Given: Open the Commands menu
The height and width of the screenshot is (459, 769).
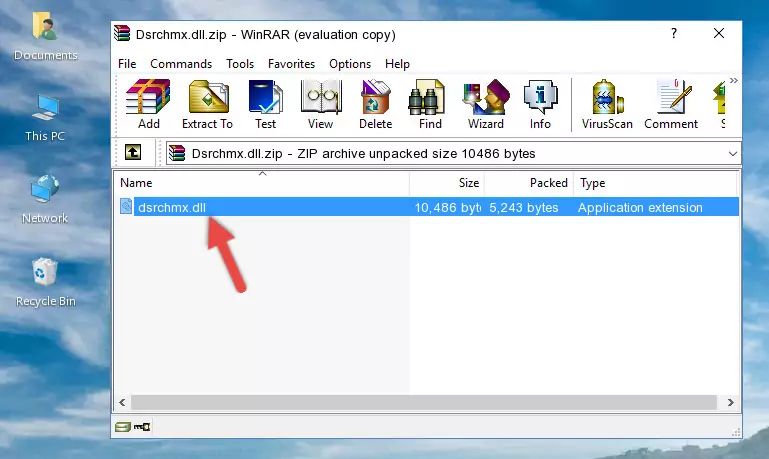Looking at the screenshot, I should 181,64.
